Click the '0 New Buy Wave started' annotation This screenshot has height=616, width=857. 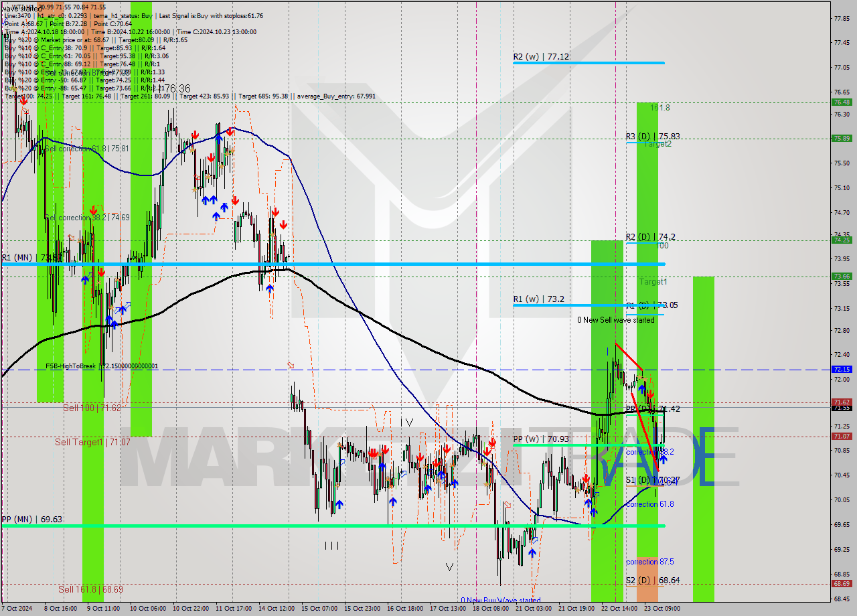coord(500,601)
